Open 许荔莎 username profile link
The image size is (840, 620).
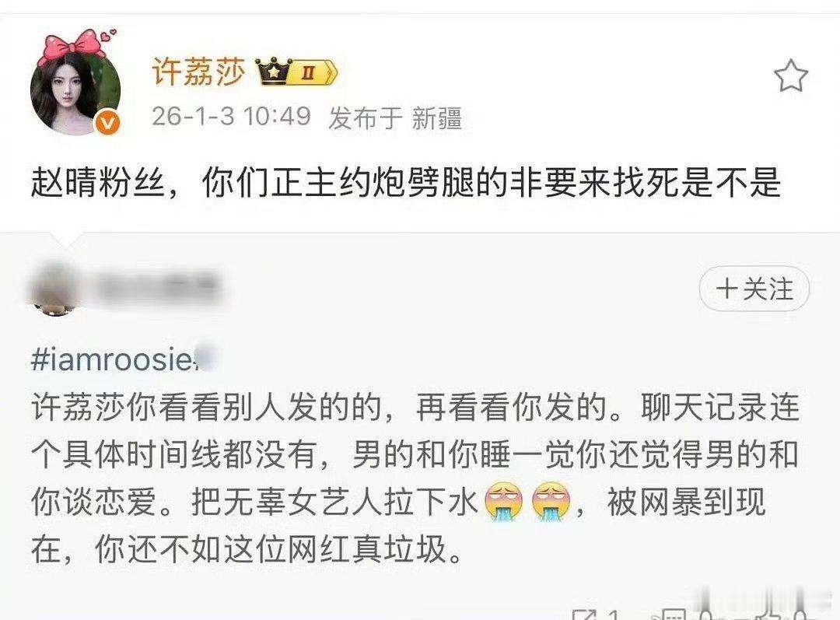tap(198, 72)
